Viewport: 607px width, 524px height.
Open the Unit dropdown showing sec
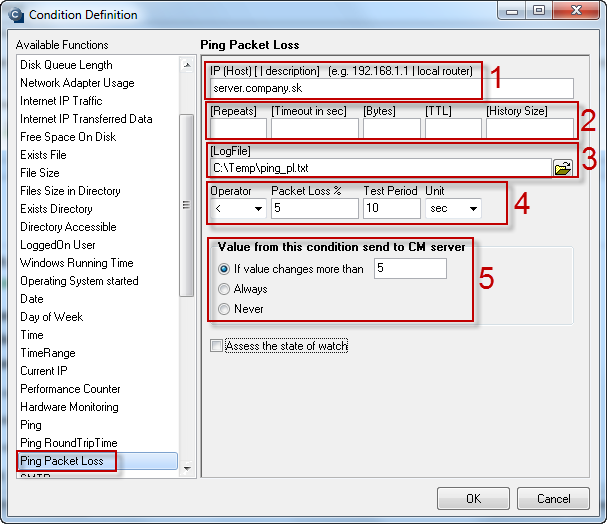(x=453, y=209)
